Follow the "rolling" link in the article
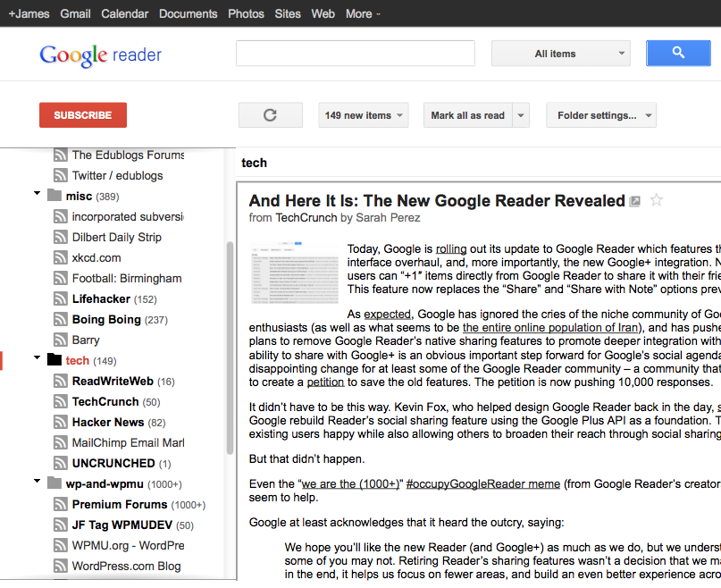Image resolution: width=721 pixels, height=588 pixels. click(451, 249)
